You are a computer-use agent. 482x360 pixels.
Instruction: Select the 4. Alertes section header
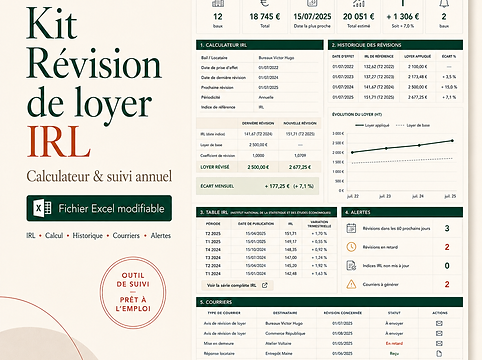402,212
